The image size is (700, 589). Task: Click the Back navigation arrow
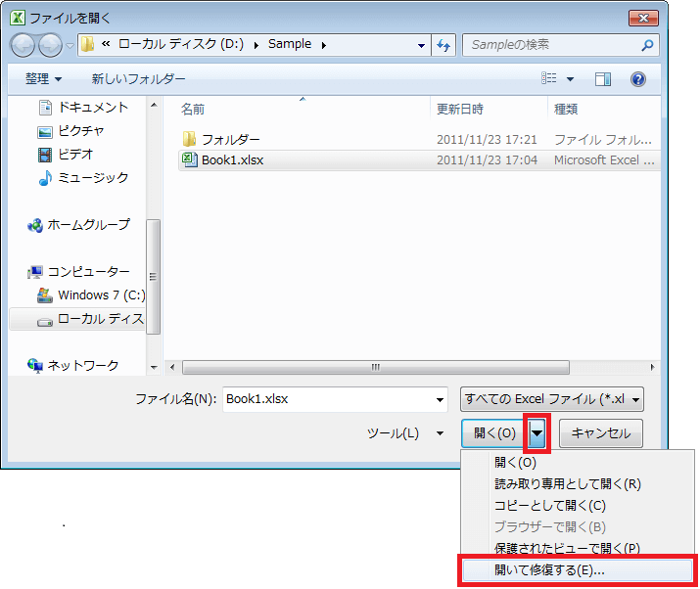[23, 45]
